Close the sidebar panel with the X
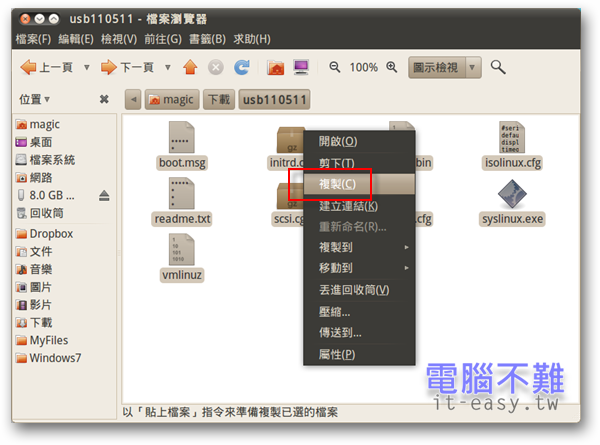 tap(104, 100)
